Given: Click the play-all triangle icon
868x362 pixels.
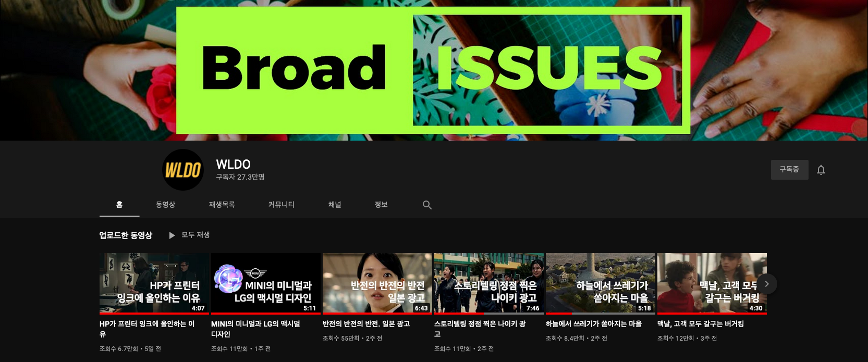Looking at the screenshot, I should point(172,235).
